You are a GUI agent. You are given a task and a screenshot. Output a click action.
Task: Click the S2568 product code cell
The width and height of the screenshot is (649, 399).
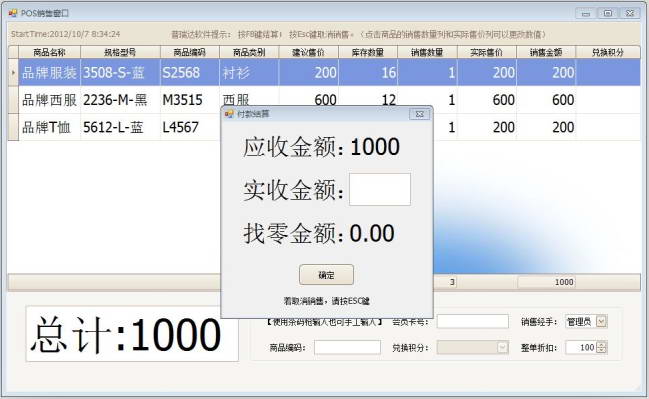(x=190, y=72)
